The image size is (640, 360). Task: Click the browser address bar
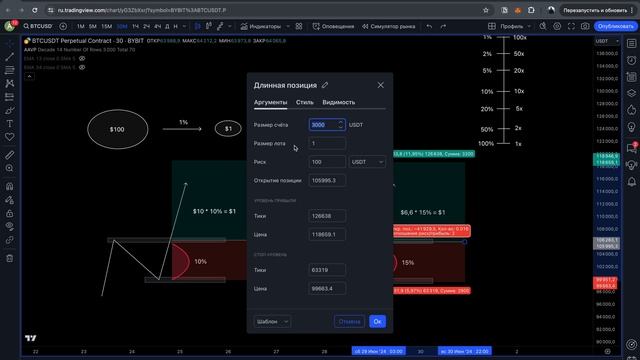click(x=261, y=10)
